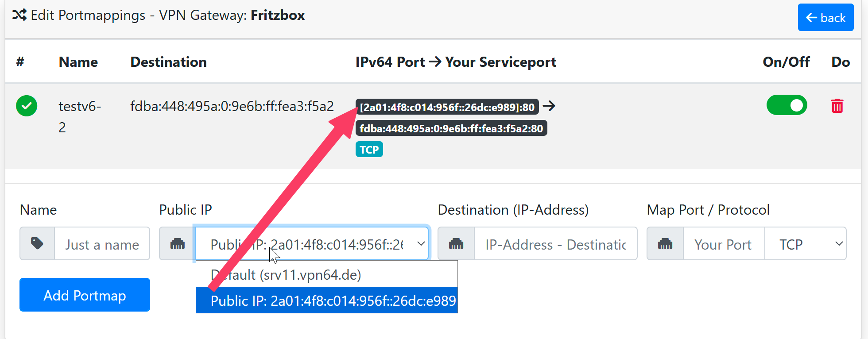This screenshot has height=339, width=868.
Task: Focus the Your Port input field
Action: pyautogui.click(x=723, y=243)
